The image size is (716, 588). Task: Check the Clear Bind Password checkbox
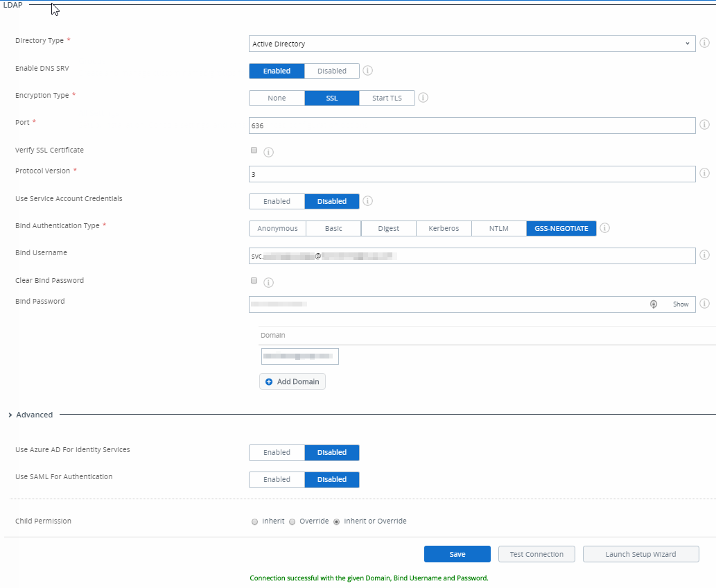click(x=254, y=280)
